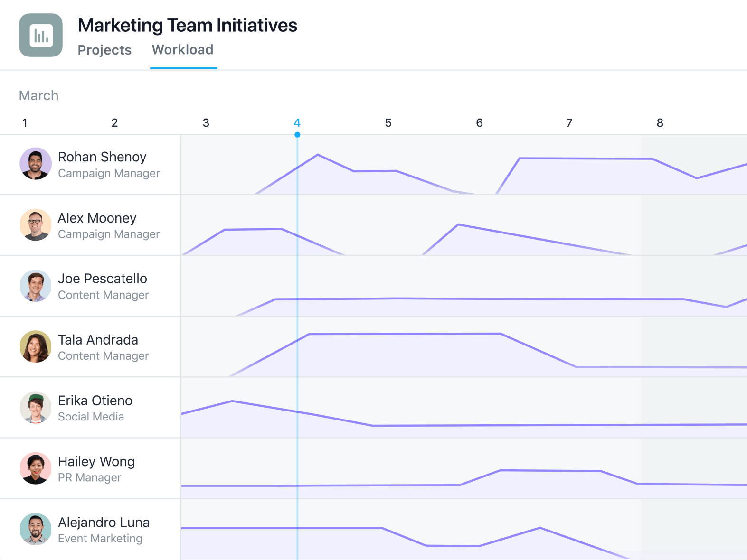Viewport: 747px width, 560px height.
Task: Select the name Alex Mooney
Action: (x=97, y=218)
